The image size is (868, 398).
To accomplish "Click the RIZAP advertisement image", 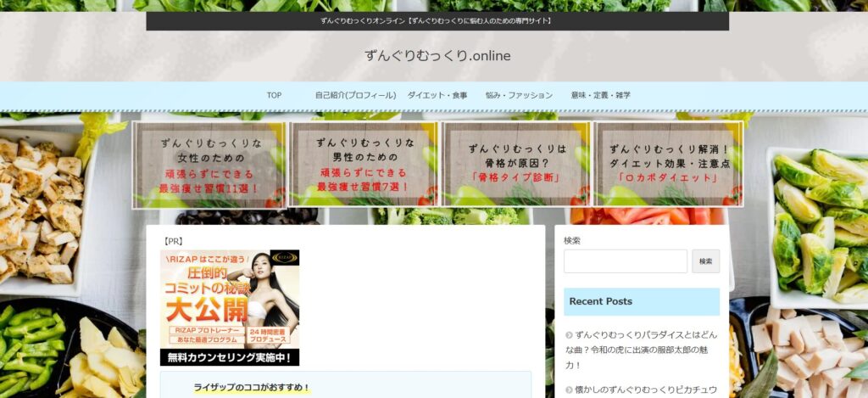I will (x=229, y=297).
